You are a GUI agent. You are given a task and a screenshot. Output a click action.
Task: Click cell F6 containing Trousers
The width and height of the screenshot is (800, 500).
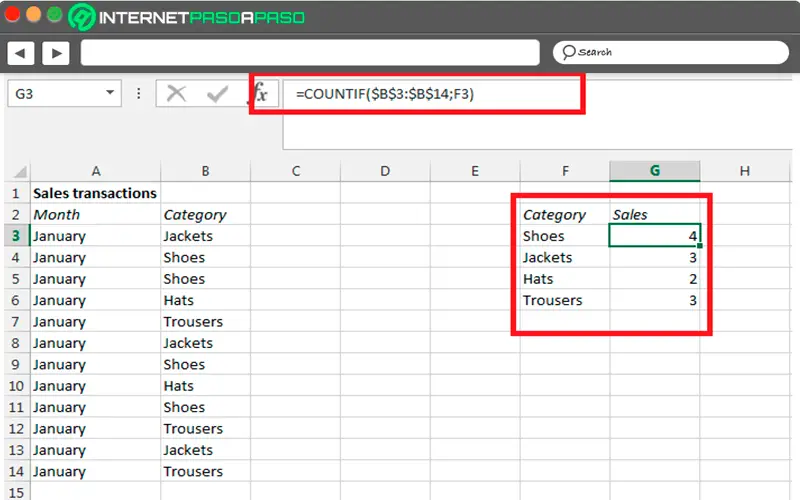[x=565, y=301]
